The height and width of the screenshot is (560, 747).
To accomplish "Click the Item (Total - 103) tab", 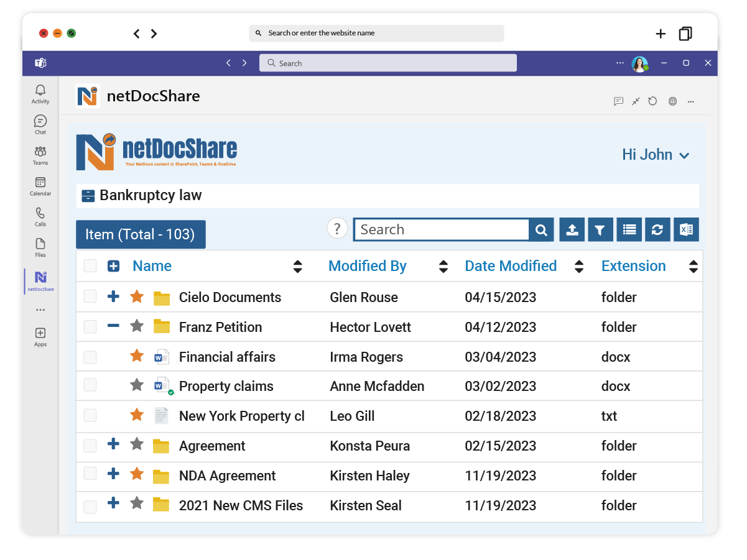I will 141,234.
